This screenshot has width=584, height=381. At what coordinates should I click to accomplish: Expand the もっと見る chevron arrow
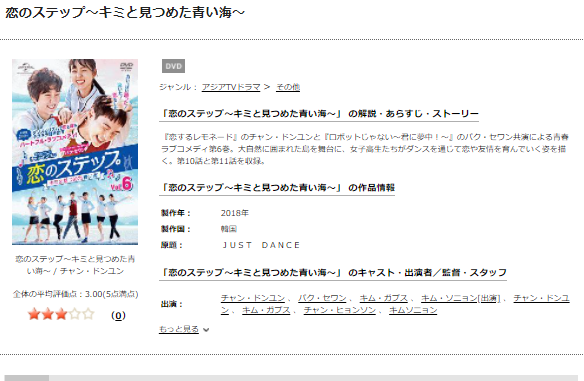(206, 330)
